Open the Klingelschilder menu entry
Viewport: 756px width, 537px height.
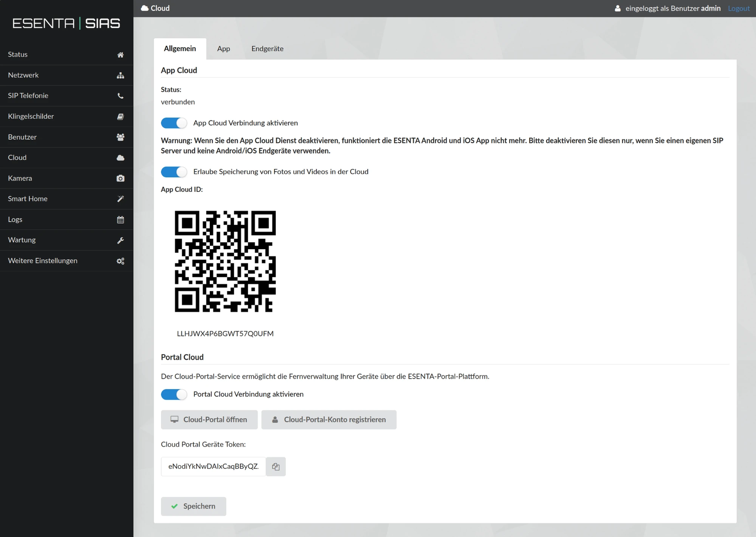[x=67, y=117]
